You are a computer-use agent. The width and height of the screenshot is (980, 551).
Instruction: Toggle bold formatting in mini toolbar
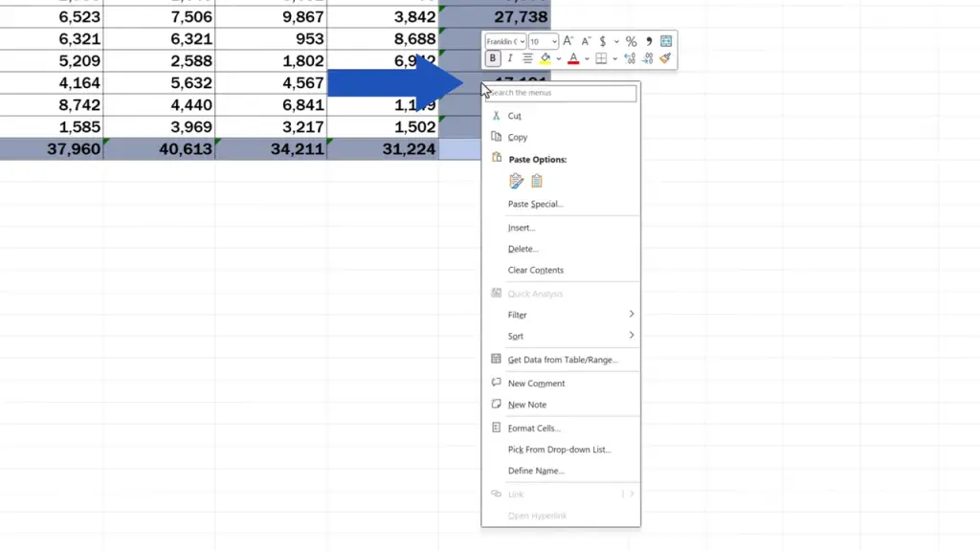pyautogui.click(x=493, y=58)
